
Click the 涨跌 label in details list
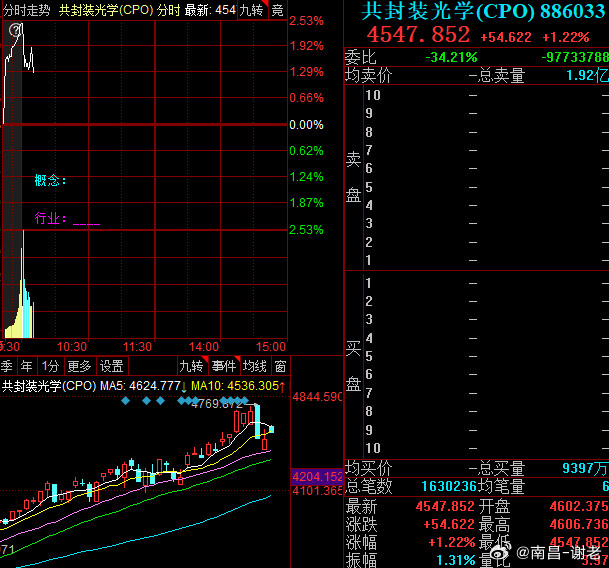(x=361, y=524)
